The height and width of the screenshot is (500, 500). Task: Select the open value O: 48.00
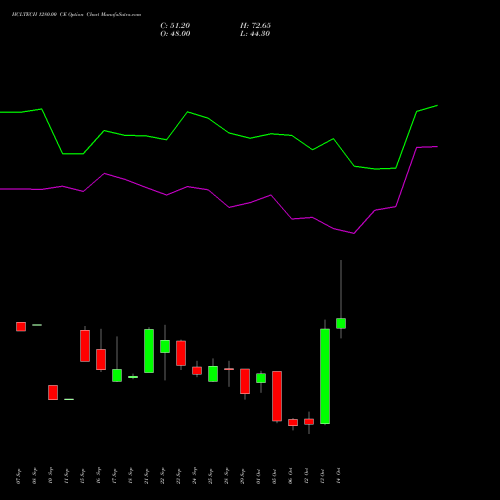(x=175, y=34)
